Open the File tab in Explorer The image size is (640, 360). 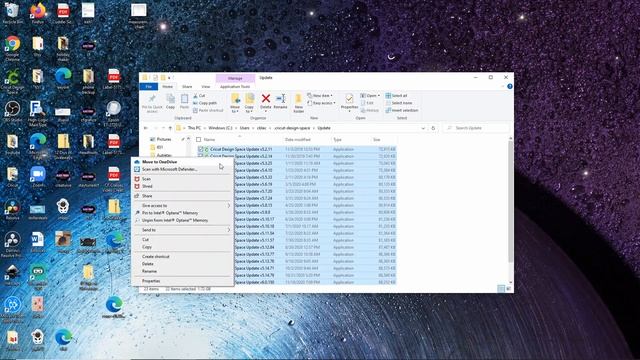149,87
